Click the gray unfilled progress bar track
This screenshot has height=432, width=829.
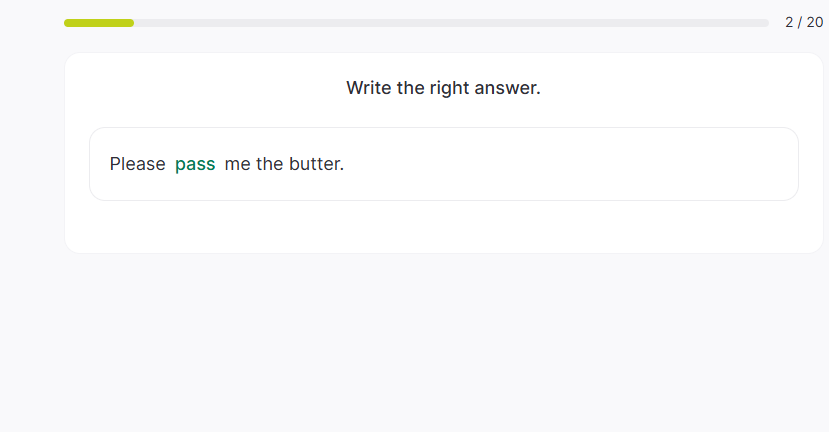coord(450,23)
